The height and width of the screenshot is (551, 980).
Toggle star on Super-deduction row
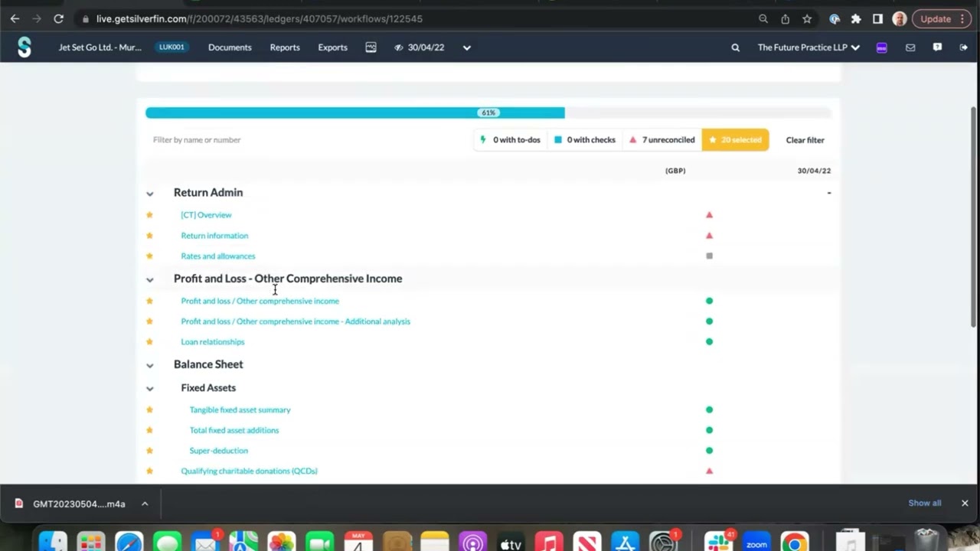[149, 451]
